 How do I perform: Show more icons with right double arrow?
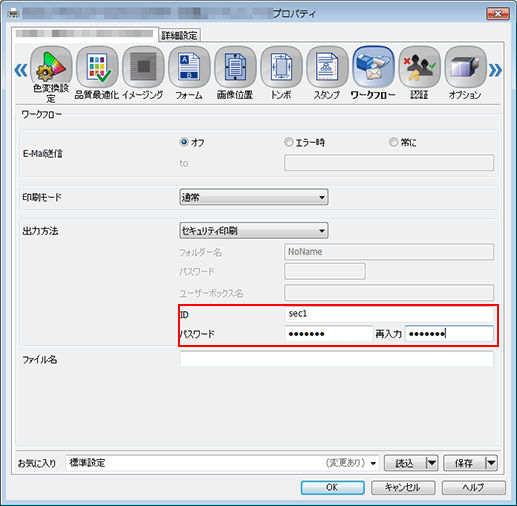coord(495,70)
